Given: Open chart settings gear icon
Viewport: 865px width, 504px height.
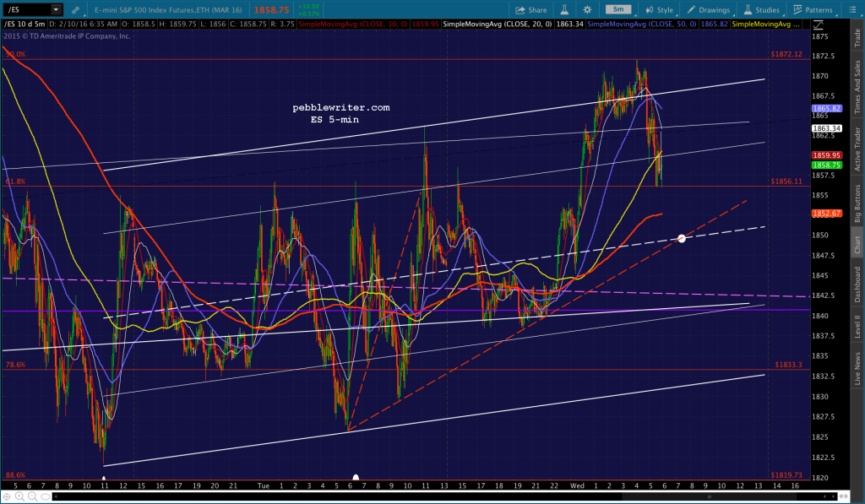Looking at the screenshot, I should [587, 10].
